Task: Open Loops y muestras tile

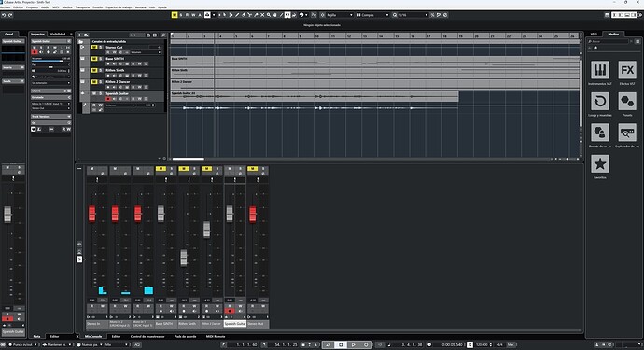Action: click(600, 101)
